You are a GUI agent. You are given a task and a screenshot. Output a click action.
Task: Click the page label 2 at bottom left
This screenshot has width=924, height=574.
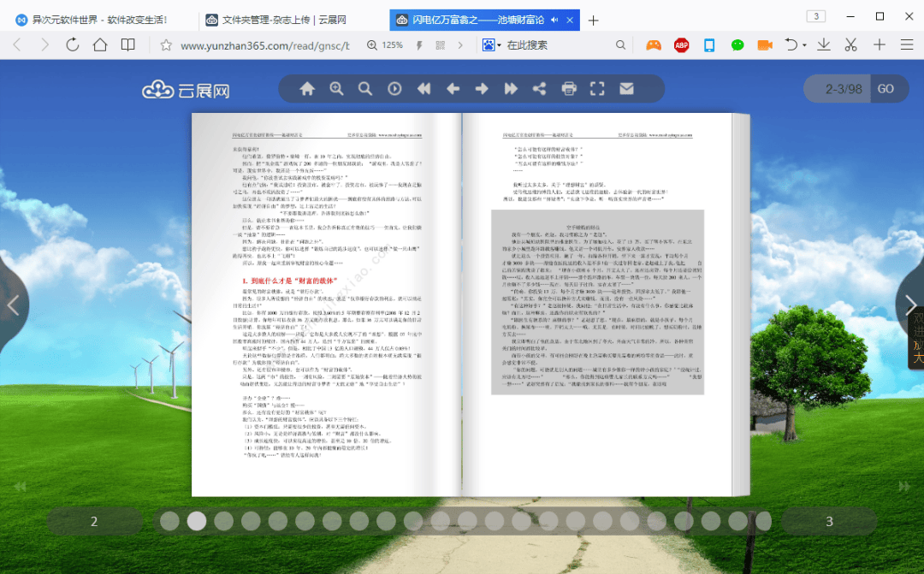click(x=94, y=521)
